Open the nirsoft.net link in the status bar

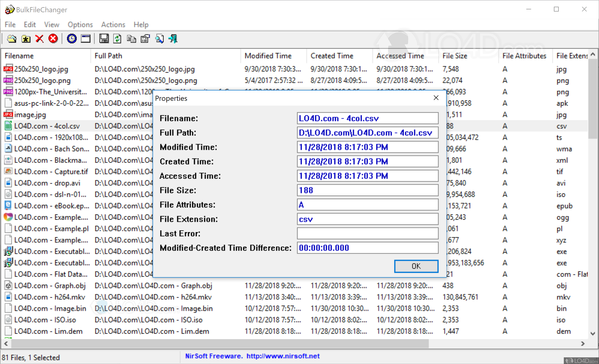point(283,356)
